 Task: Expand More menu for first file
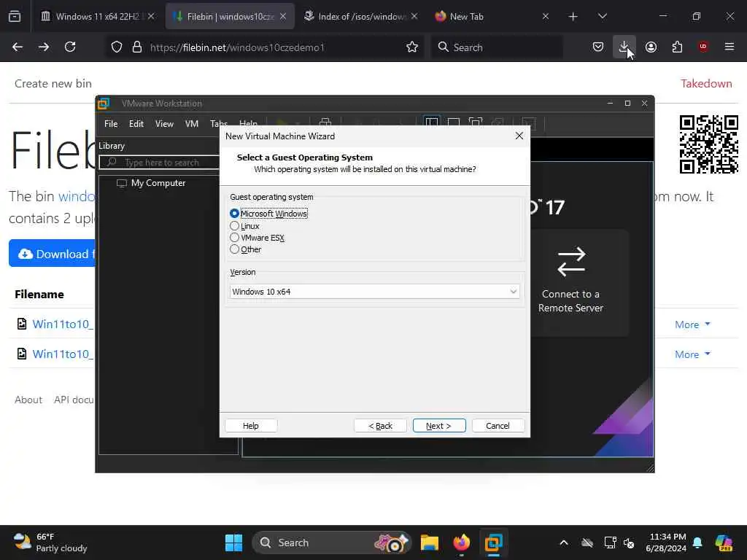(x=693, y=324)
